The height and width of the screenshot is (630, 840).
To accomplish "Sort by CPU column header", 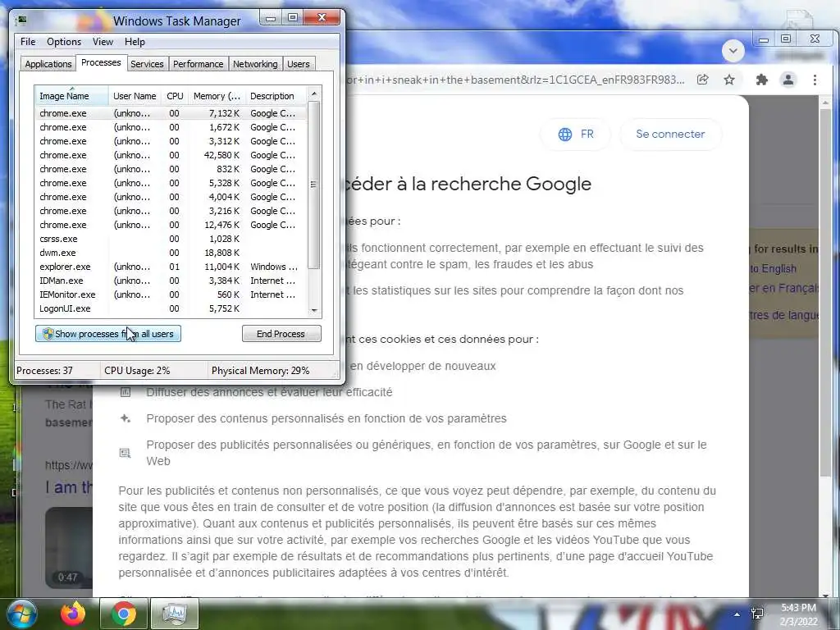I will (176, 96).
